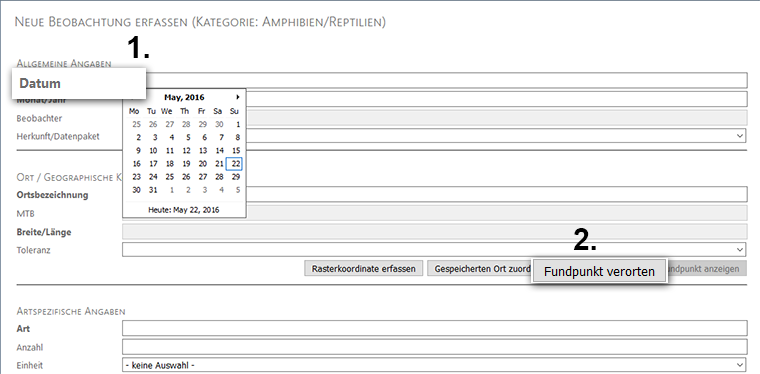Expand the Einheit '- keine Auswahl -' dropdown
The width and height of the screenshot is (760, 374).
(434, 365)
